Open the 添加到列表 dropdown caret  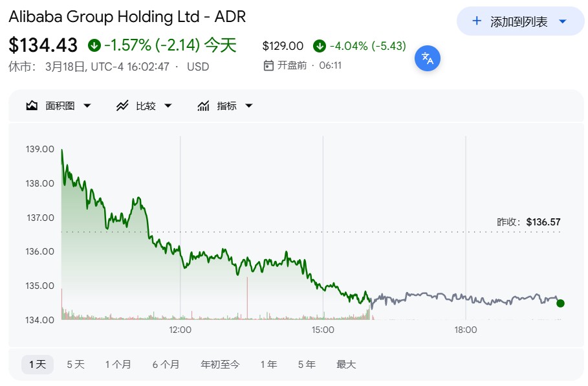tap(562, 21)
